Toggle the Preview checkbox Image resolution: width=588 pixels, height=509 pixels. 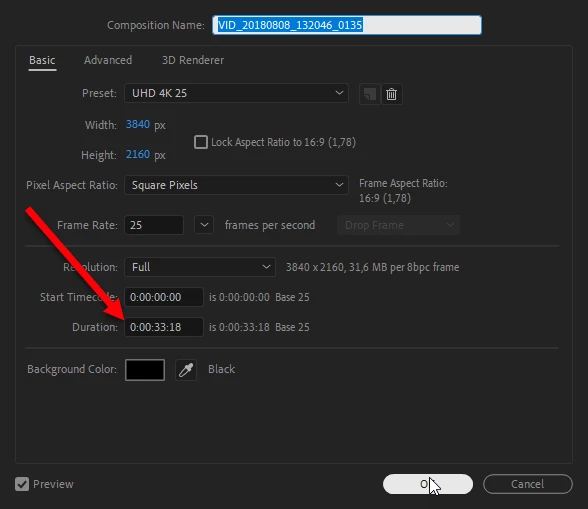click(22, 484)
